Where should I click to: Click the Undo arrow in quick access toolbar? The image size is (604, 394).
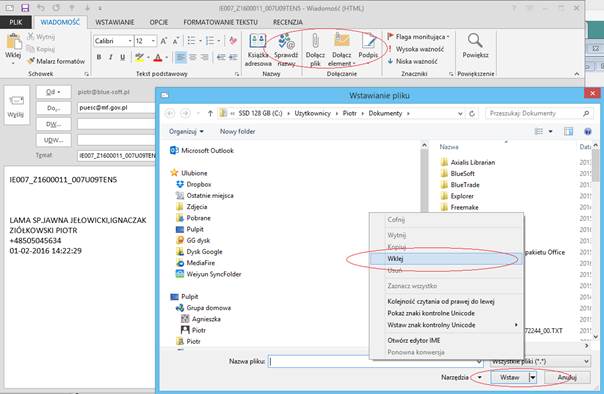tap(41, 8)
